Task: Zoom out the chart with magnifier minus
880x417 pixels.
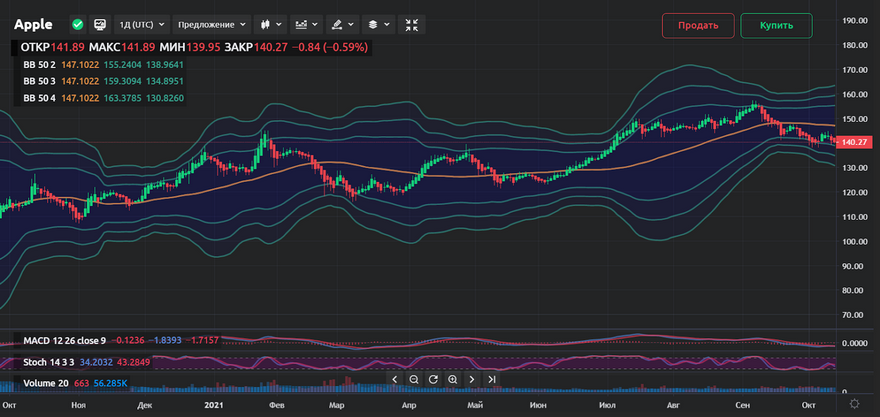Action: [413, 379]
